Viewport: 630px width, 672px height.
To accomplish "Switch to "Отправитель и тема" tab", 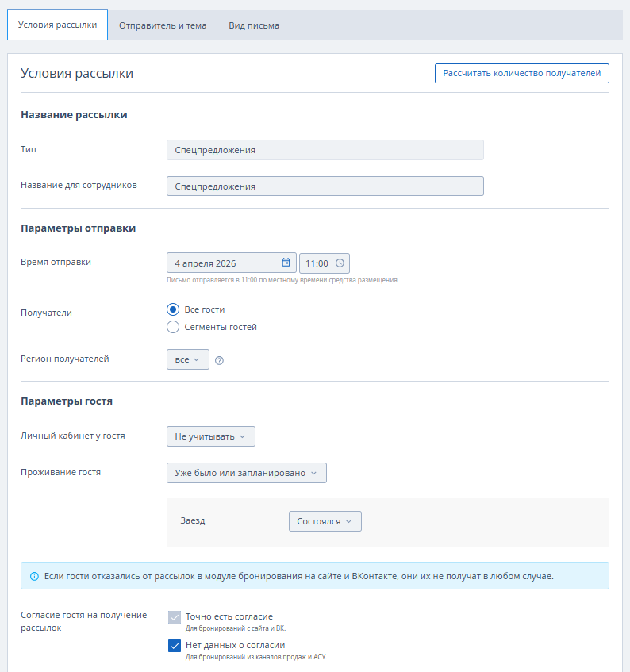I will [x=163, y=25].
